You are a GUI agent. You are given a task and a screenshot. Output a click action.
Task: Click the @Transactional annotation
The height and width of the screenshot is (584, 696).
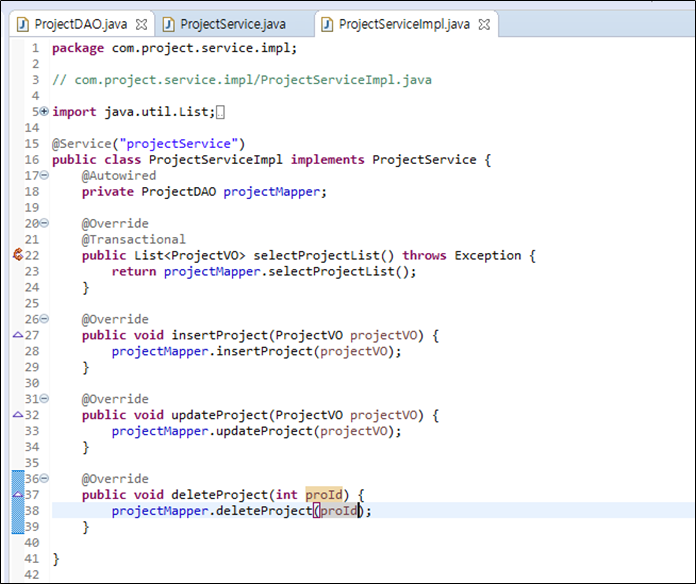tap(134, 240)
